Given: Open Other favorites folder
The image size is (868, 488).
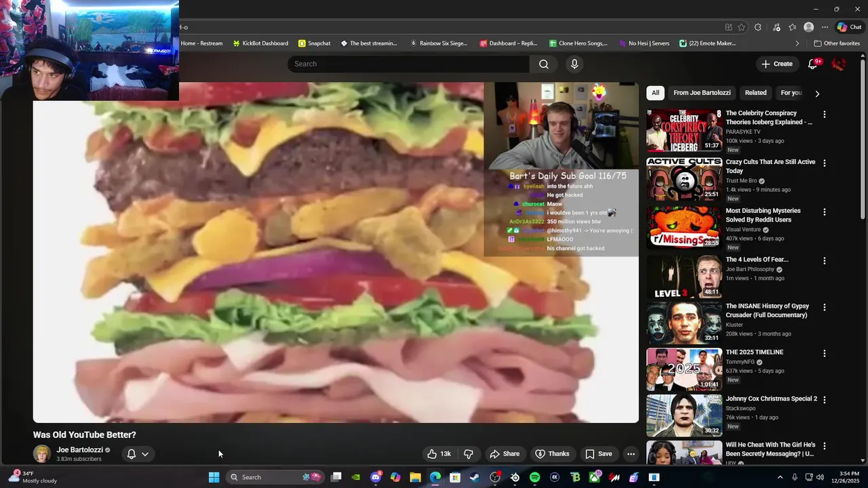Looking at the screenshot, I should tap(837, 43).
